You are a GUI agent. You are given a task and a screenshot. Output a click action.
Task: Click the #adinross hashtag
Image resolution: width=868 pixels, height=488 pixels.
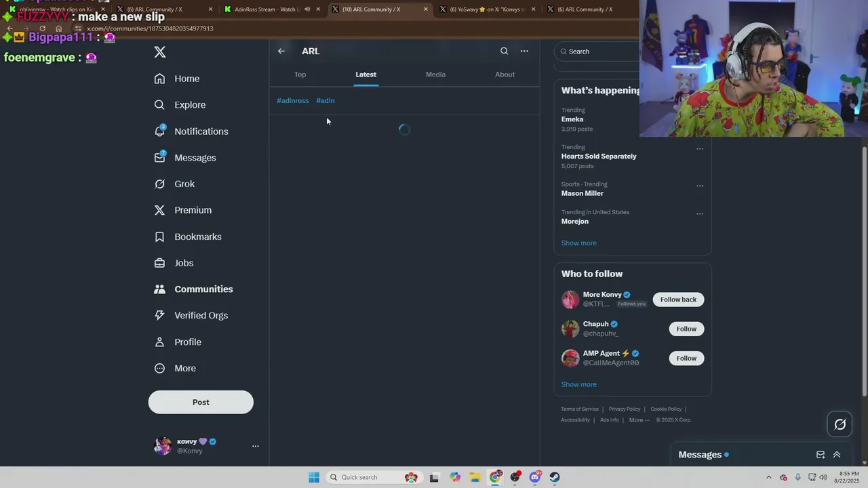coord(292,100)
